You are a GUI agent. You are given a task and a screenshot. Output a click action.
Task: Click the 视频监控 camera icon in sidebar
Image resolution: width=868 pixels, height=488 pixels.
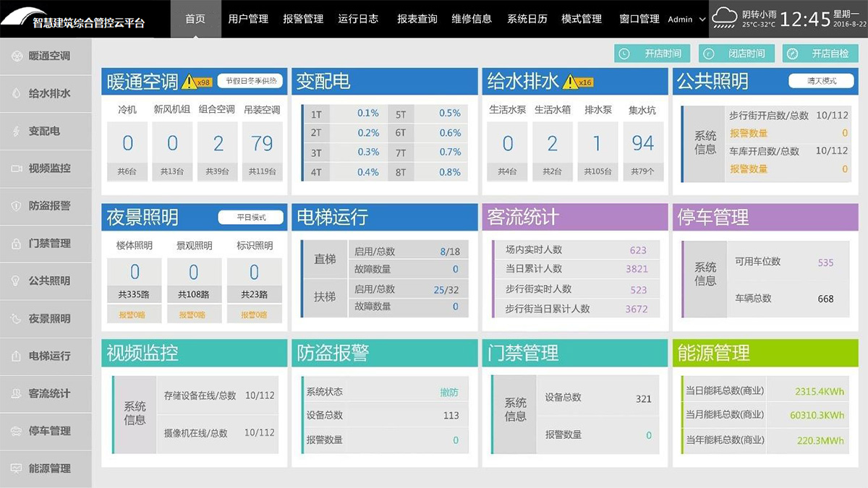point(16,168)
